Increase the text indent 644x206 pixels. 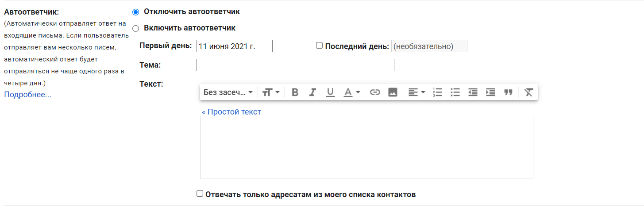tap(490, 92)
